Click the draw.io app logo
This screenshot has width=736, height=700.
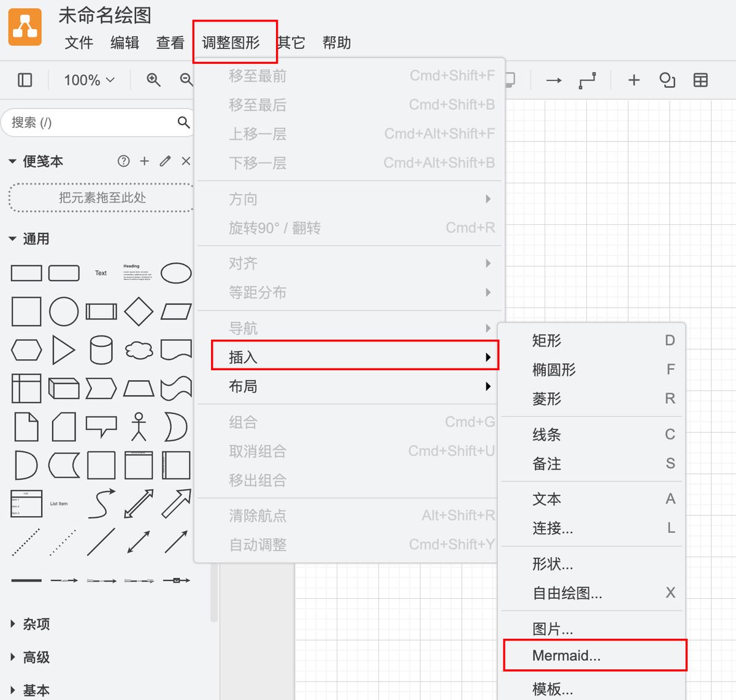[x=25, y=27]
